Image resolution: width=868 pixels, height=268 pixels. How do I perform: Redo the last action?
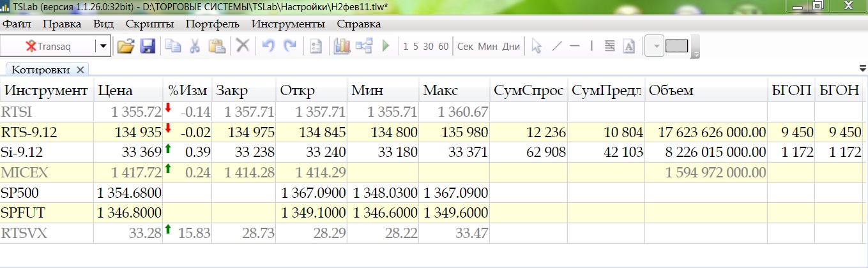tap(290, 46)
